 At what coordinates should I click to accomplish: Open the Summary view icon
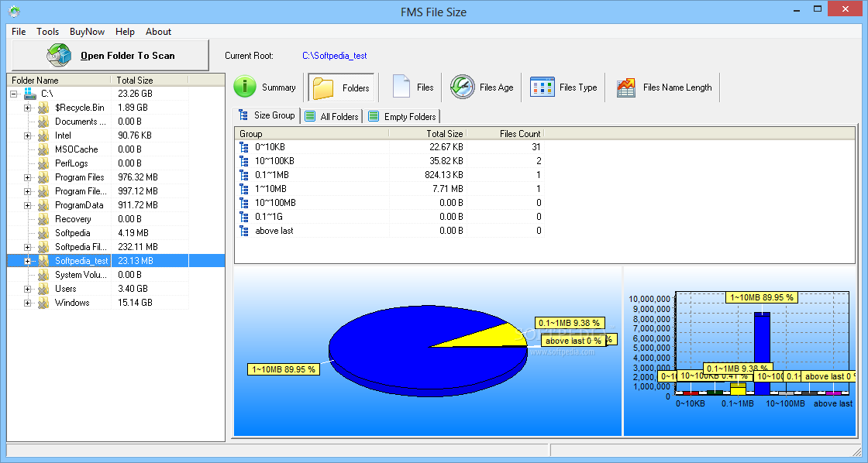[x=245, y=87]
